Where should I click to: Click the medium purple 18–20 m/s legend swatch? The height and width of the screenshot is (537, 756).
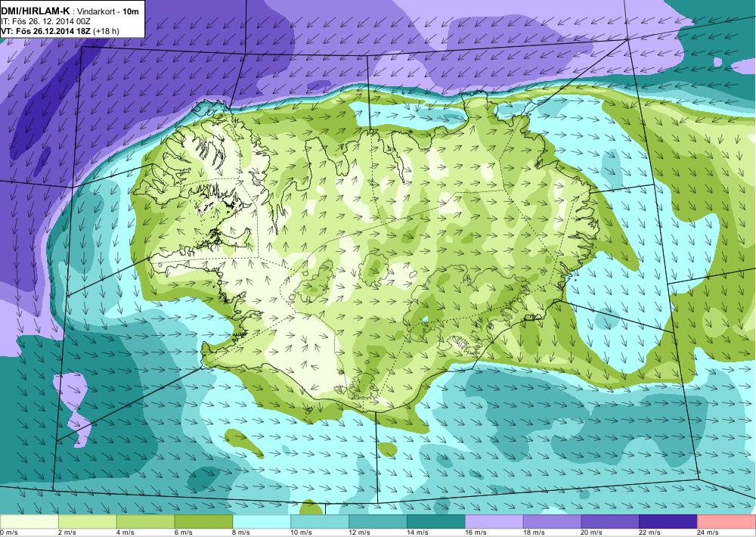[552, 522]
